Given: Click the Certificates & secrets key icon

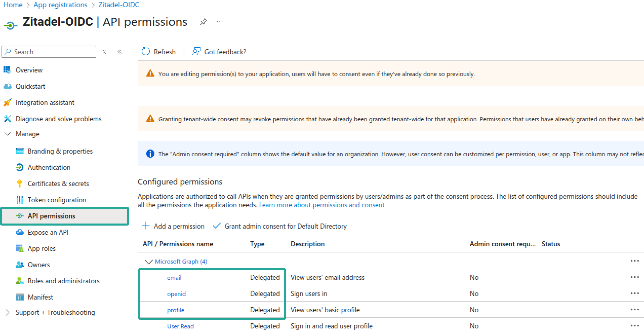Looking at the screenshot, I should (19, 183).
